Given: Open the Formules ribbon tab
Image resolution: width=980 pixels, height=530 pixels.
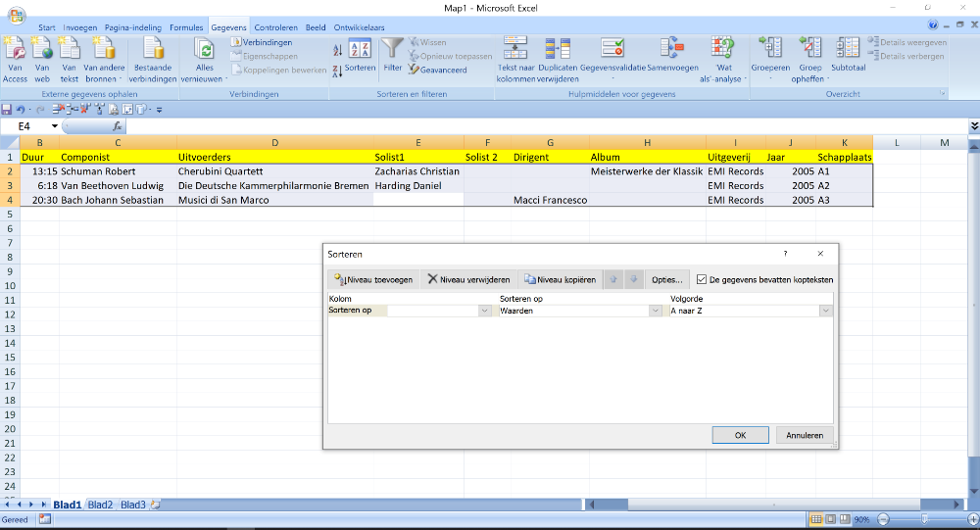Looking at the screenshot, I should click(x=186, y=27).
